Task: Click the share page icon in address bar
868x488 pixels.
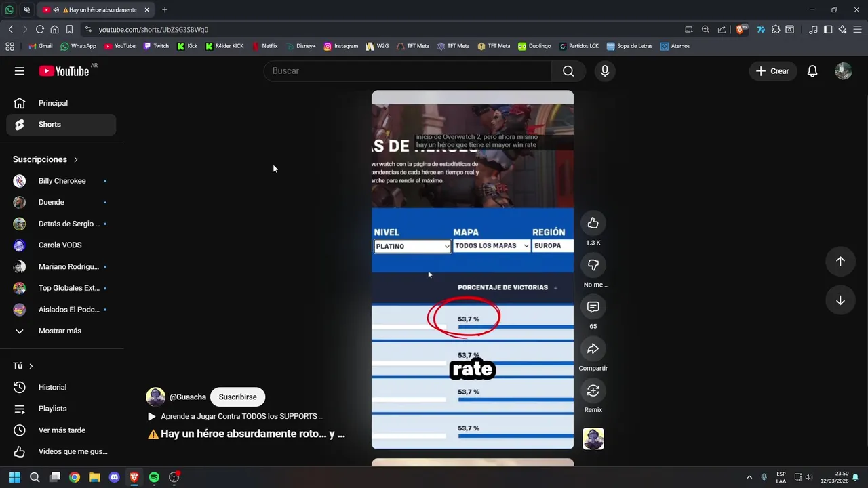Action: click(x=722, y=30)
